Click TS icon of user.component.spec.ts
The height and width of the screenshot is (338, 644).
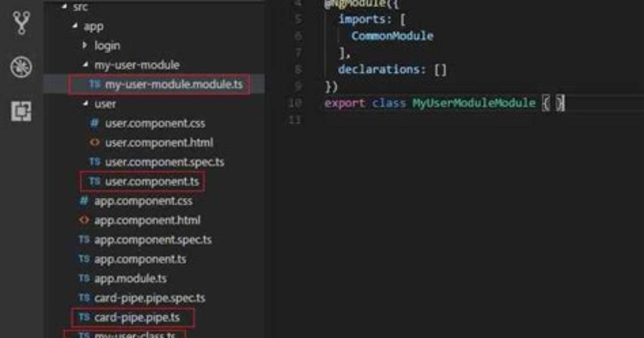pyautogui.click(x=95, y=161)
